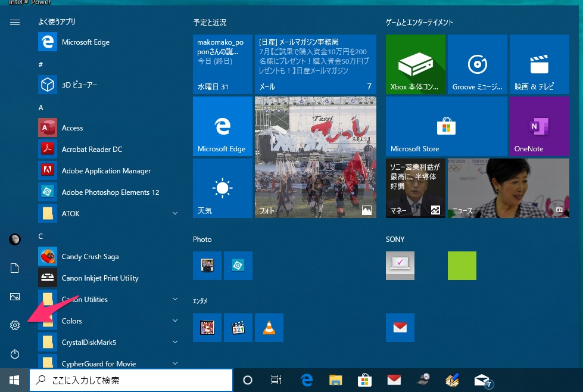Click the Windows Start button
Screen dimensions: 583x392
[x=14, y=380]
